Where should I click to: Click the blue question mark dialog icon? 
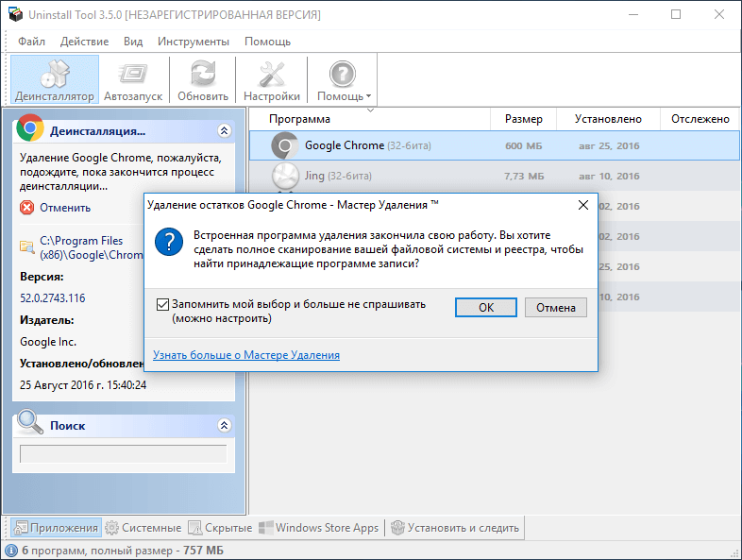point(169,242)
